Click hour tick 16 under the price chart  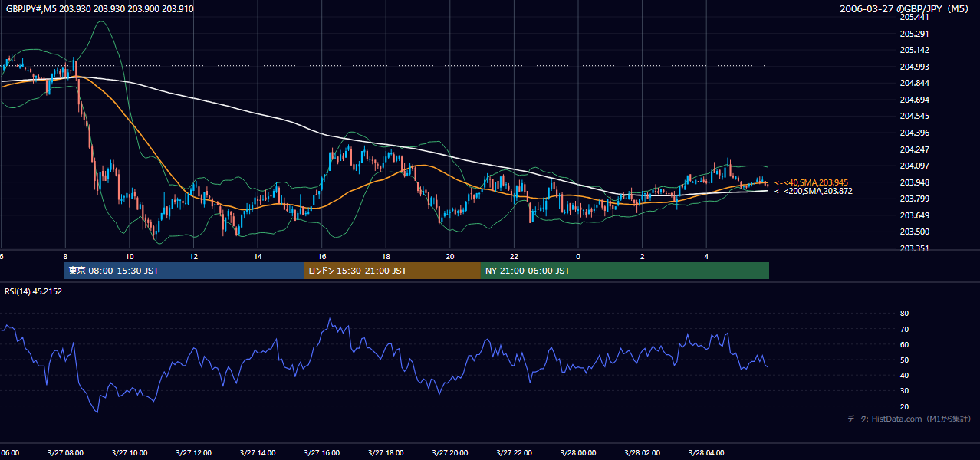[x=322, y=256]
